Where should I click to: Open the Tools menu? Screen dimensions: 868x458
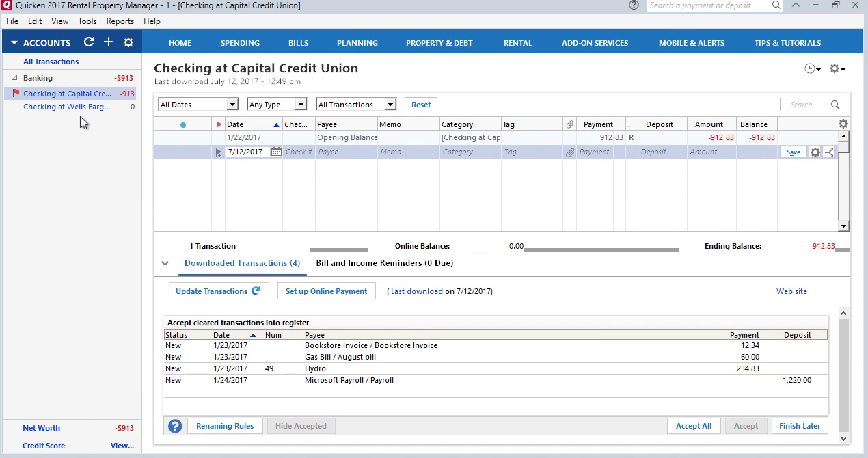(x=87, y=21)
